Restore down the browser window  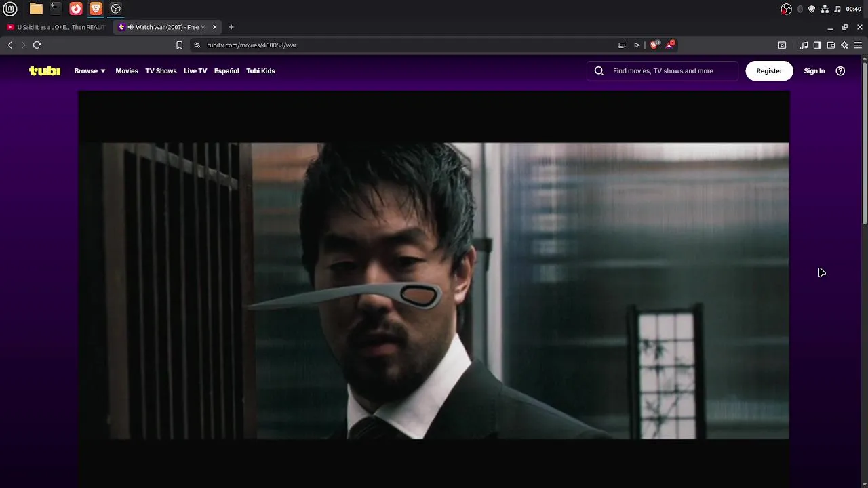pos(845,27)
